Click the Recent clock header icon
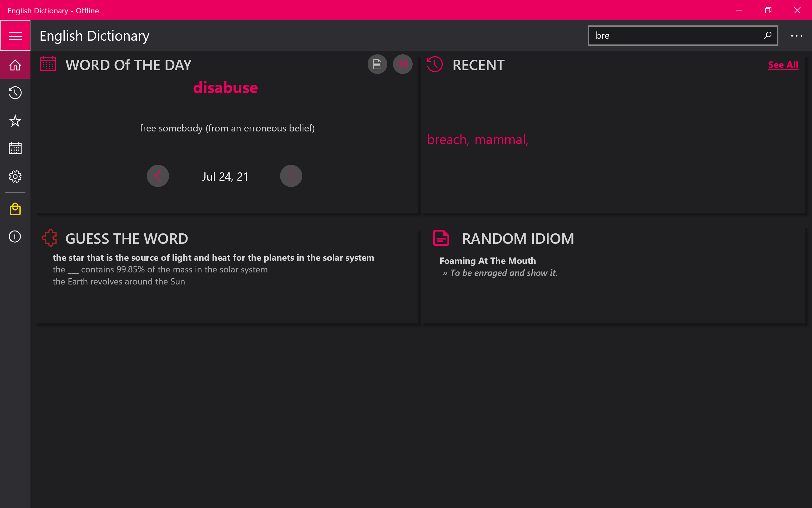 tap(435, 64)
